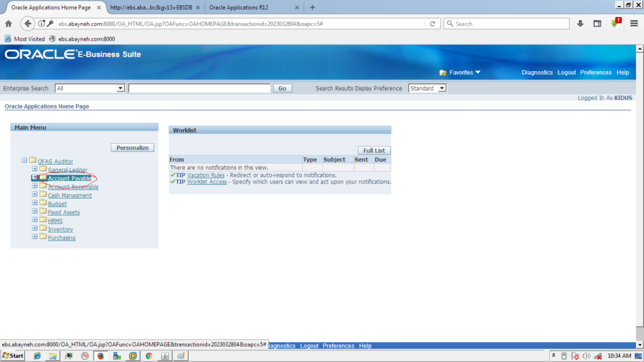Click the green download extension icon with red badge
This screenshot has height=362, width=644.
pos(615,23)
